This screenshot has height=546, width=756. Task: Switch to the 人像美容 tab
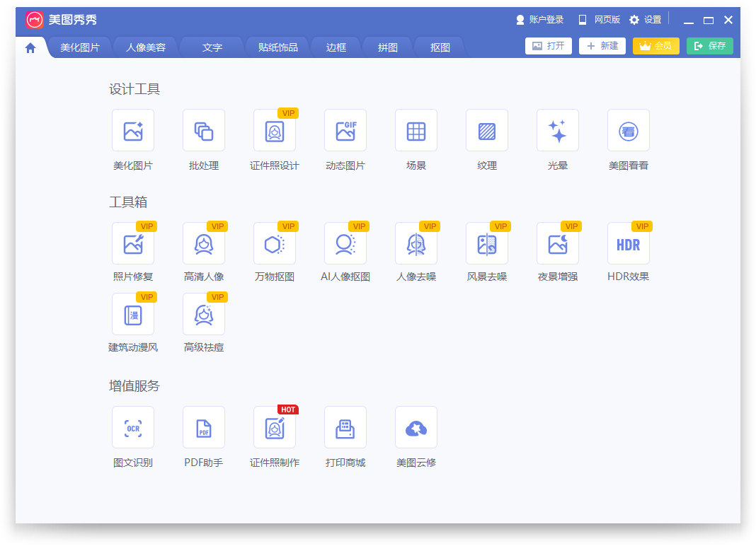pyautogui.click(x=146, y=47)
